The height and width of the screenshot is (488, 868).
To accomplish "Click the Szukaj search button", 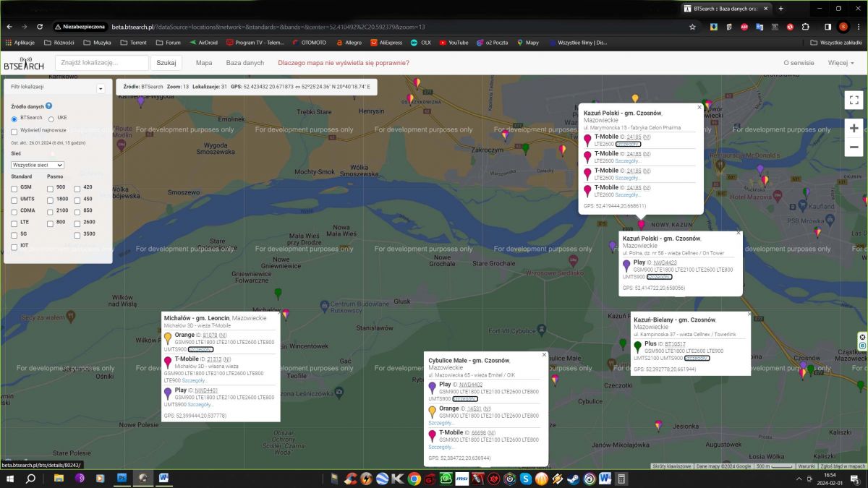I will coord(166,63).
